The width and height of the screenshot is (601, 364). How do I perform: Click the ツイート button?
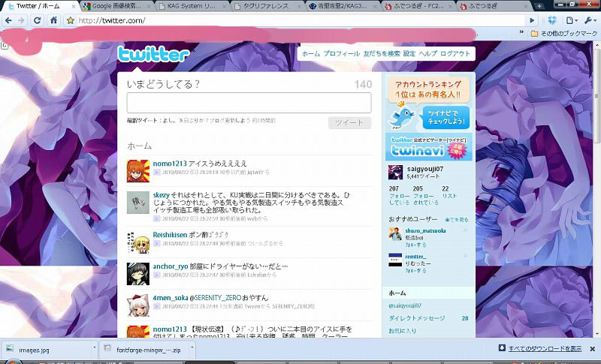[x=349, y=123]
